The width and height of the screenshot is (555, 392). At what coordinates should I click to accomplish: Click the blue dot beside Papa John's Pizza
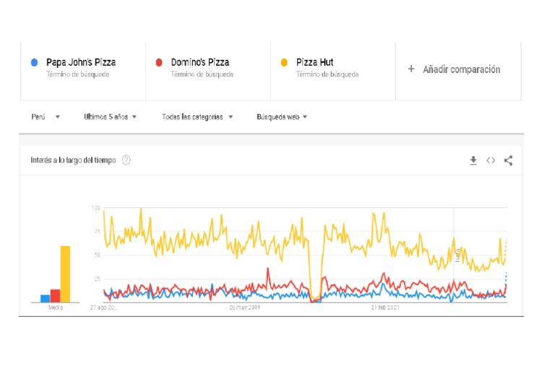click(34, 63)
